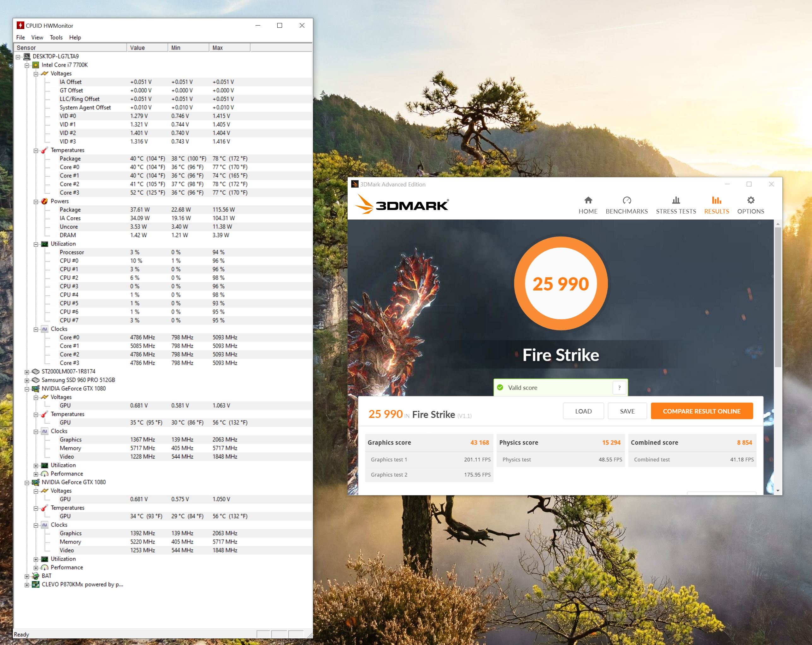This screenshot has height=645, width=812.
Task: Click the HWMonitor title bar app icon
Action: coord(20,25)
